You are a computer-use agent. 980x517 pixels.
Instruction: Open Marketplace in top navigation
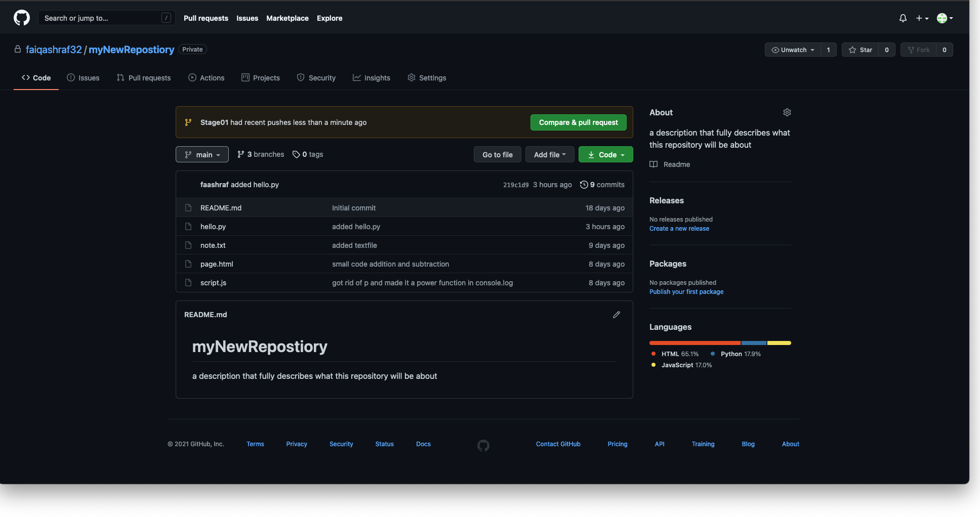[288, 18]
